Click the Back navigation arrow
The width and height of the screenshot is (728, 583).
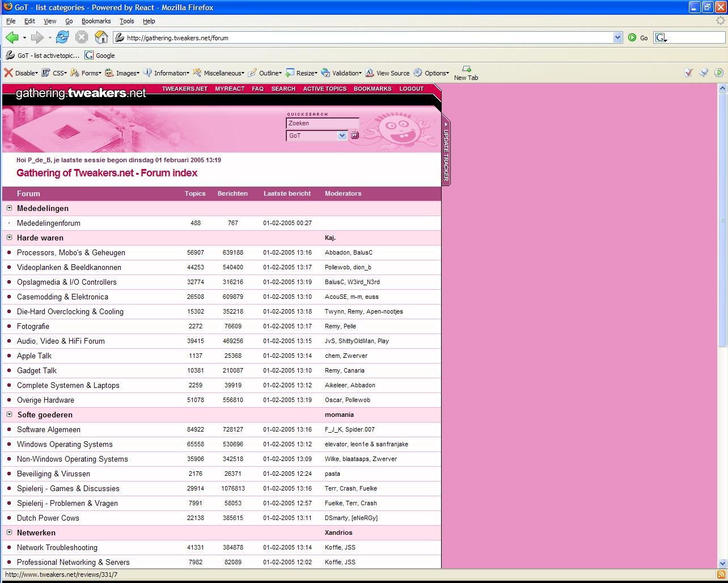[11, 37]
